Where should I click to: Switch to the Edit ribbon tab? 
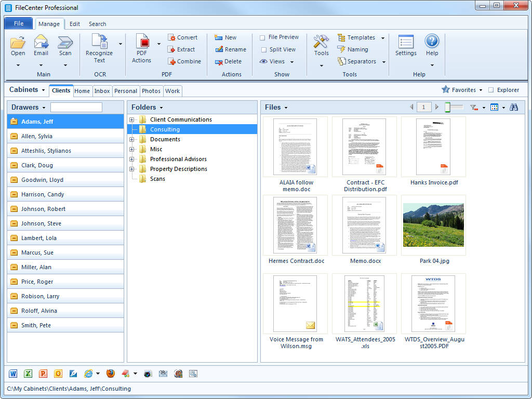(75, 24)
